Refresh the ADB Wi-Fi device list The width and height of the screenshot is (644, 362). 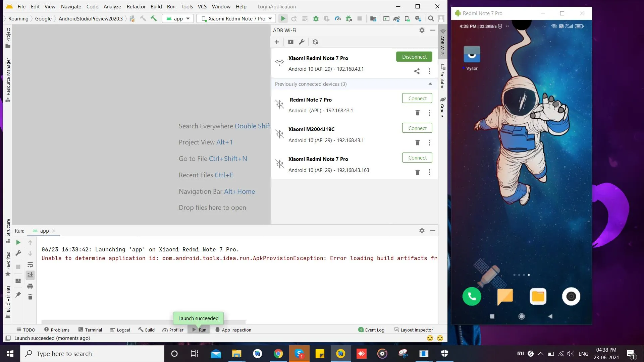[x=315, y=42]
